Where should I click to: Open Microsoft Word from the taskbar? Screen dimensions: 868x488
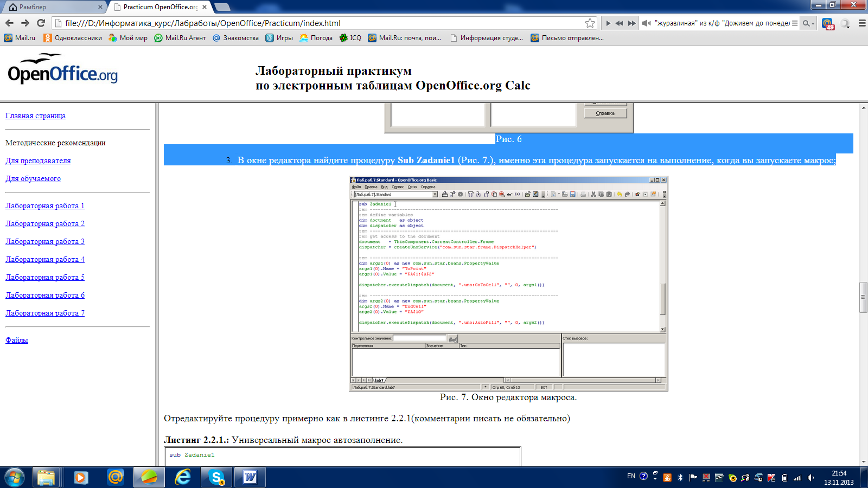[250, 477]
